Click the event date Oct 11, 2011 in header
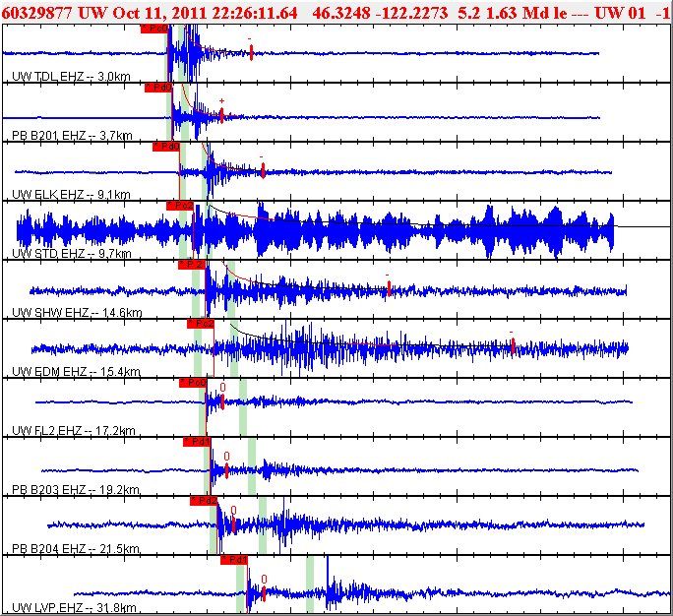Viewport: 673px width, 616px height. [159, 13]
